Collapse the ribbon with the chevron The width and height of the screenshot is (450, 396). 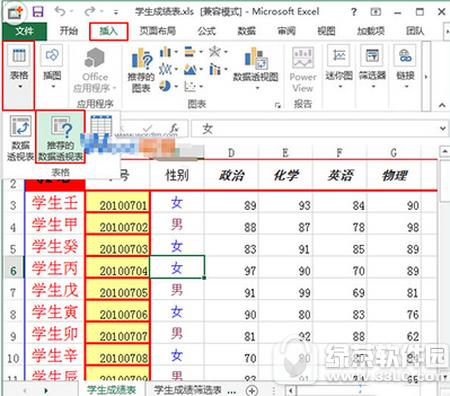(442, 105)
